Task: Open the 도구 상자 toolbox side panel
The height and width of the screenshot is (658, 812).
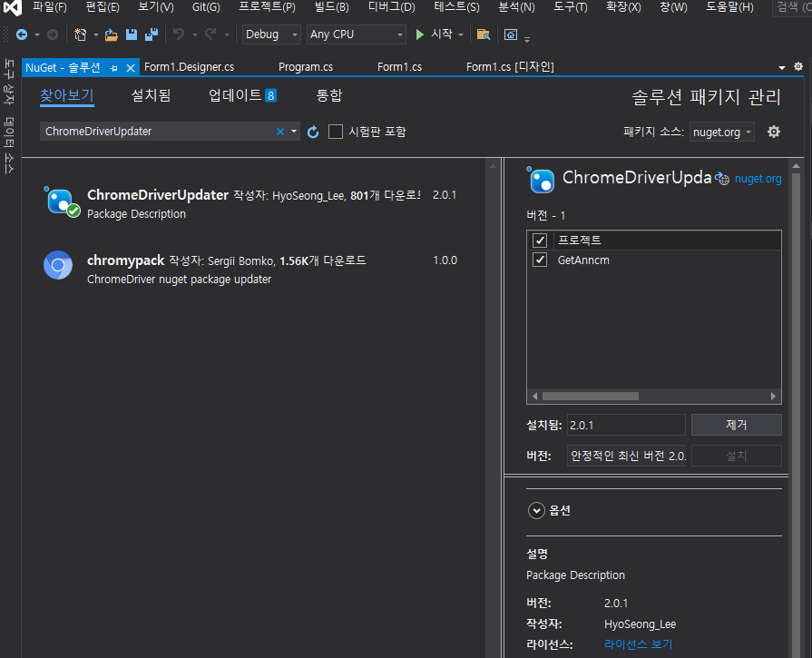Action: coord(9,82)
